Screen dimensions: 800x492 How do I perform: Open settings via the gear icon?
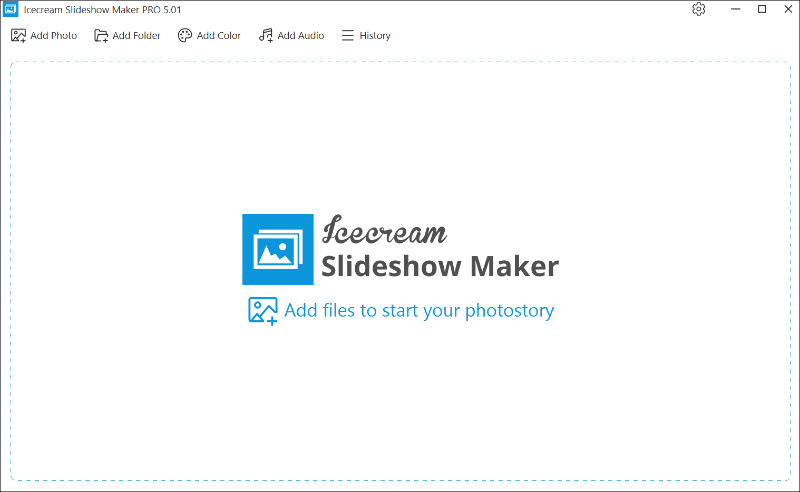pos(698,9)
